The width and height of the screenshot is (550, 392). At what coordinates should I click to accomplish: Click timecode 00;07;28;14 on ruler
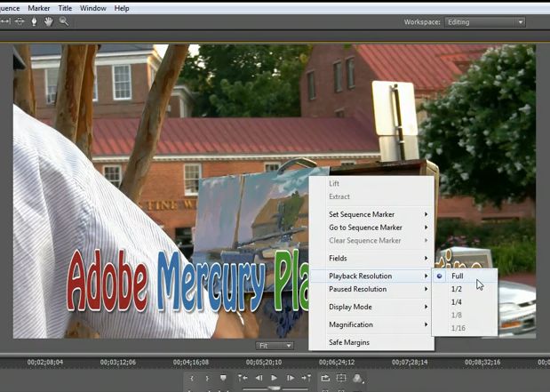pos(410,362)
